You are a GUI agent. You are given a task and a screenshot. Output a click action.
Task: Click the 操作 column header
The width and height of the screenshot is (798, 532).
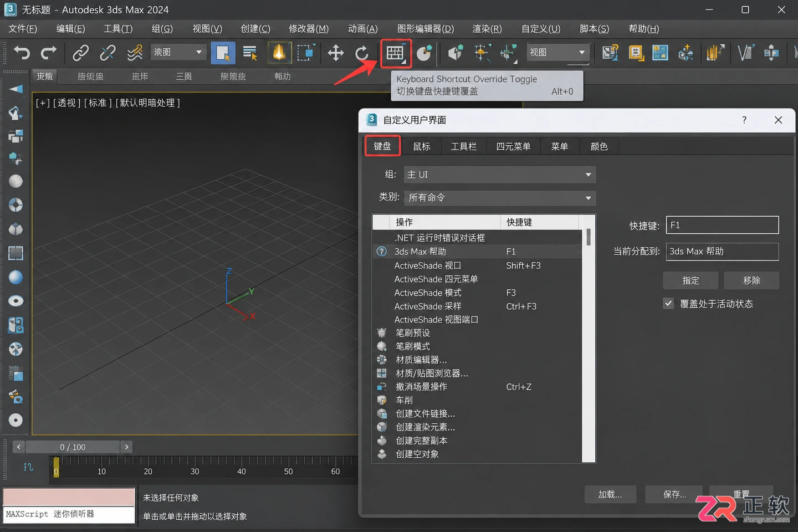445,222
